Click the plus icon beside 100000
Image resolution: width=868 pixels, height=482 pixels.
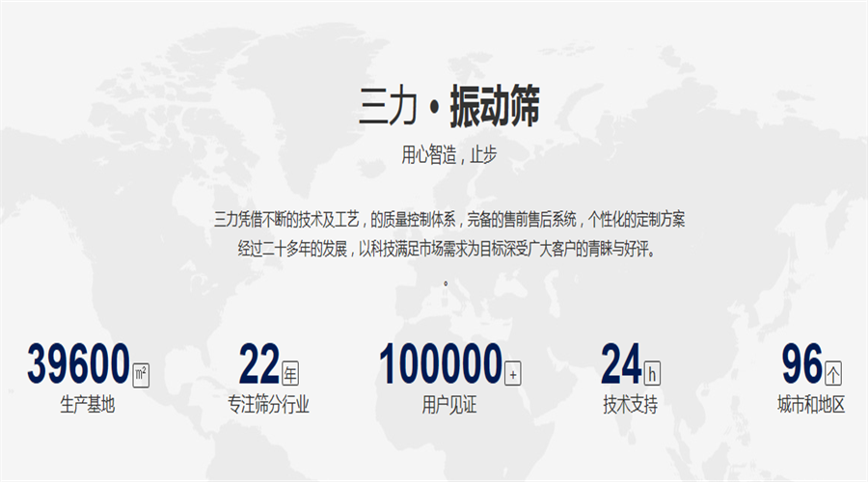coord(513,373)
